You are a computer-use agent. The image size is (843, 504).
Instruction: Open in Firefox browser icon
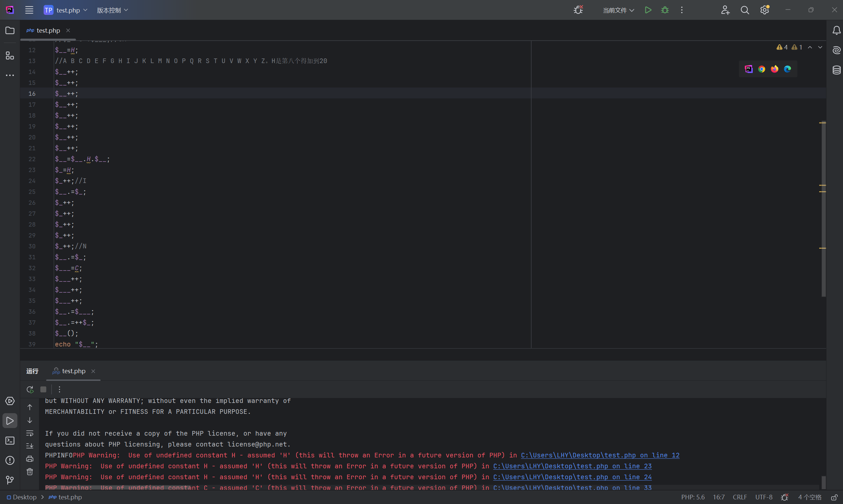tap(774, 69)
